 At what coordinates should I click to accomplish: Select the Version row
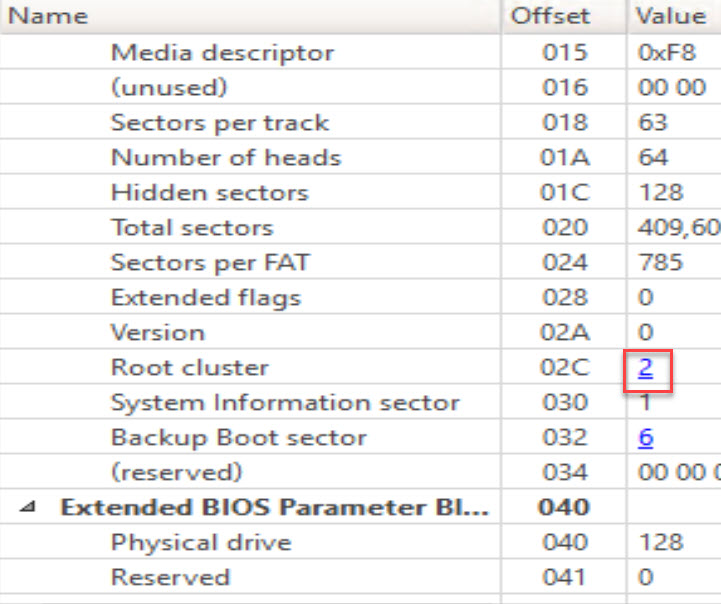tap(157, 333)
